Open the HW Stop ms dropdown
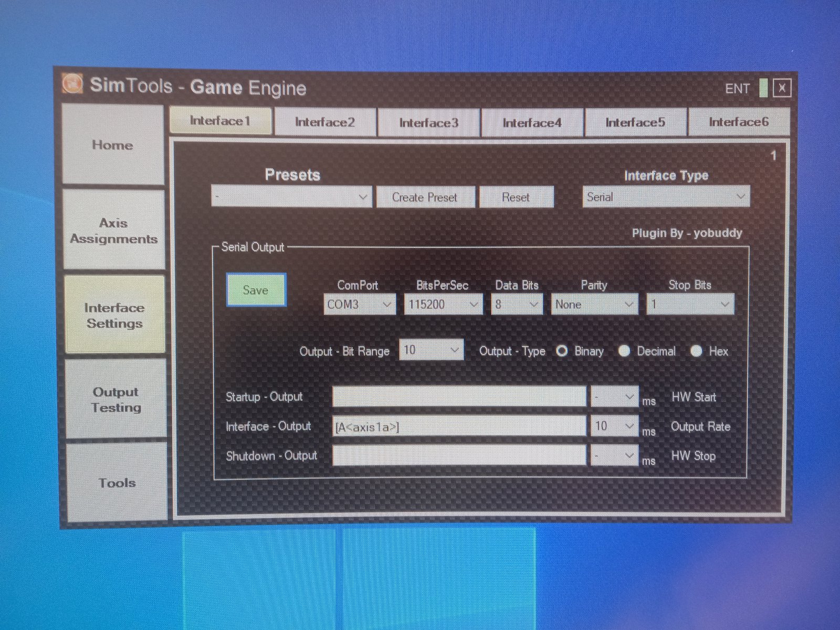The width and height of the screenshot is (840, 630). [615, 455]
